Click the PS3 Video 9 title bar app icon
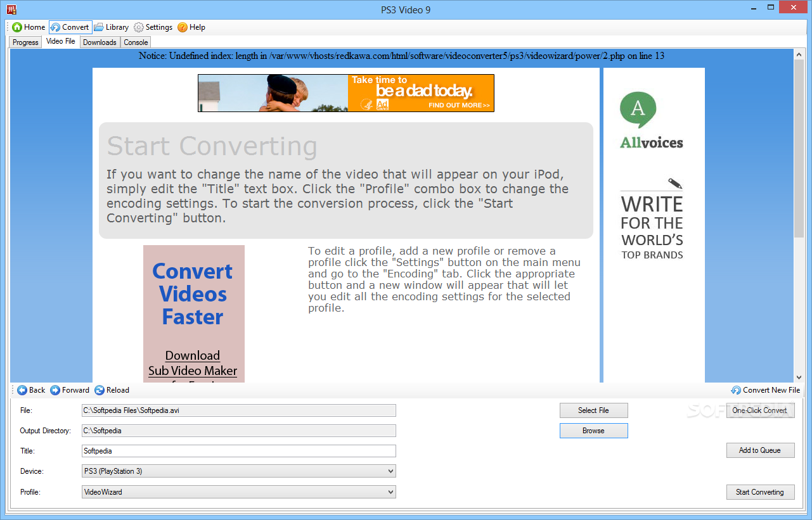This screenshot has width=812, height=520. [11, 10]
